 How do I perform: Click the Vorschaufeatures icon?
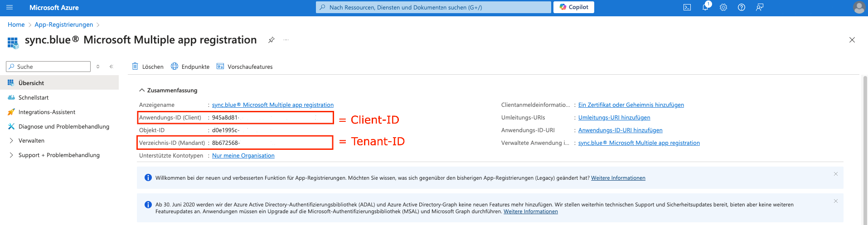tap(220, 67)
